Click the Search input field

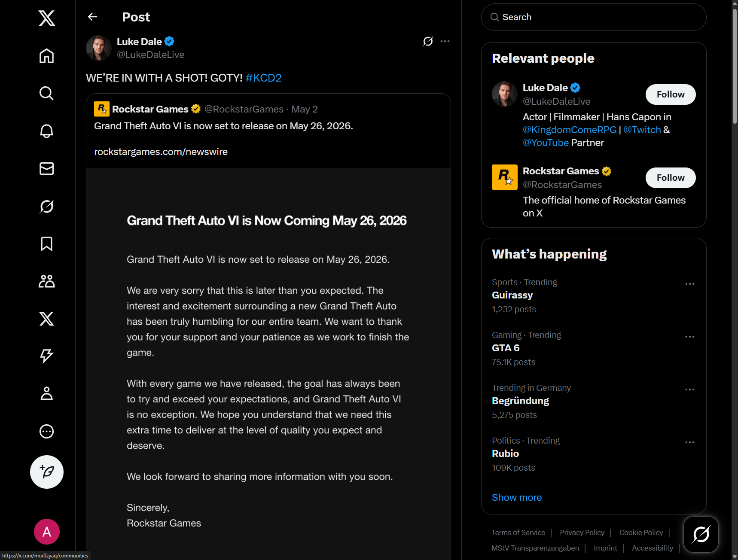pyautogui.click(x=597, y=17)
